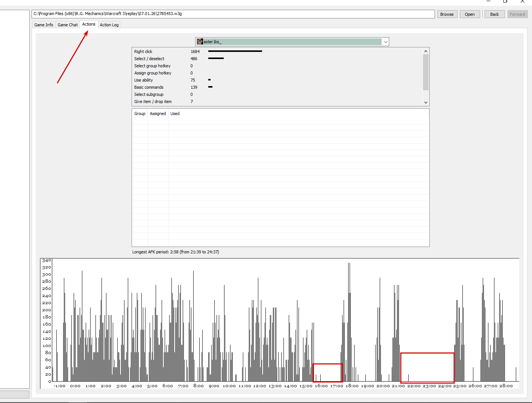View the Action Log tab
The width and height of the screenshot is (532, 403).
tap(109, 25)
